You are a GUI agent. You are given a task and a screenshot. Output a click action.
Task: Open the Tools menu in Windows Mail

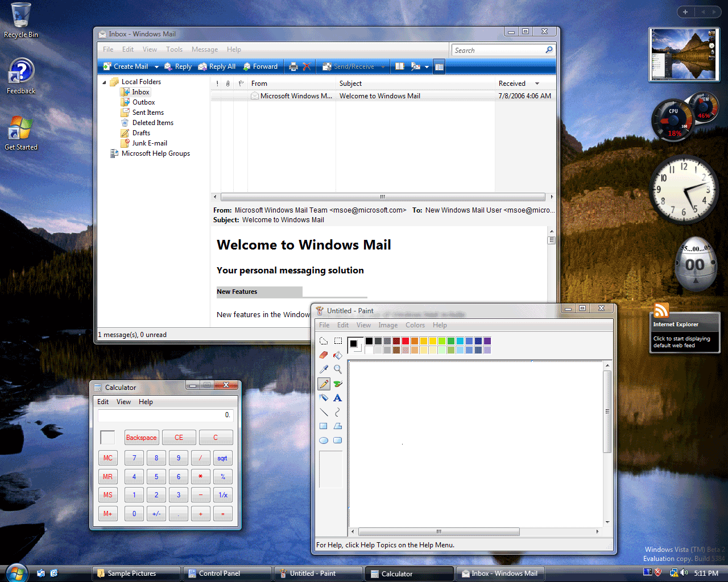(174, 49)
